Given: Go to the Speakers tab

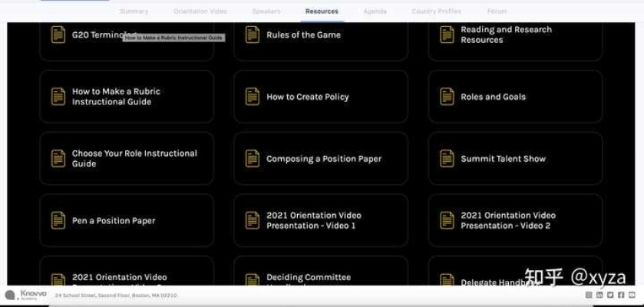Looking at the screenshot, I should pos(266,12).
